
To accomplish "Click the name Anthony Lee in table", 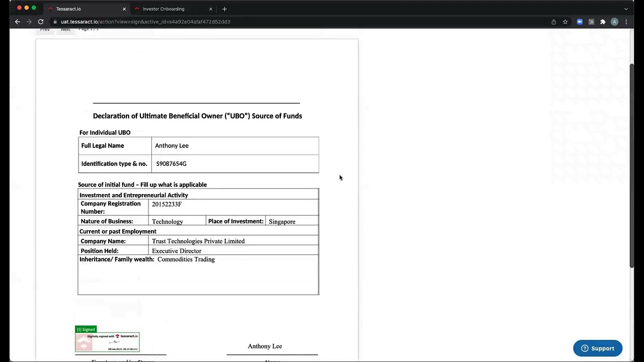I will 172,146.
